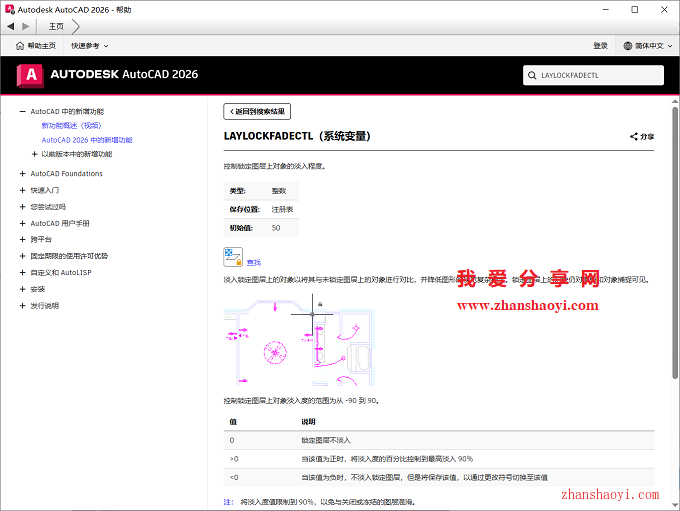Minimize the help window
The height and width of the screenshot is (511, 680).
coord(606,10)
